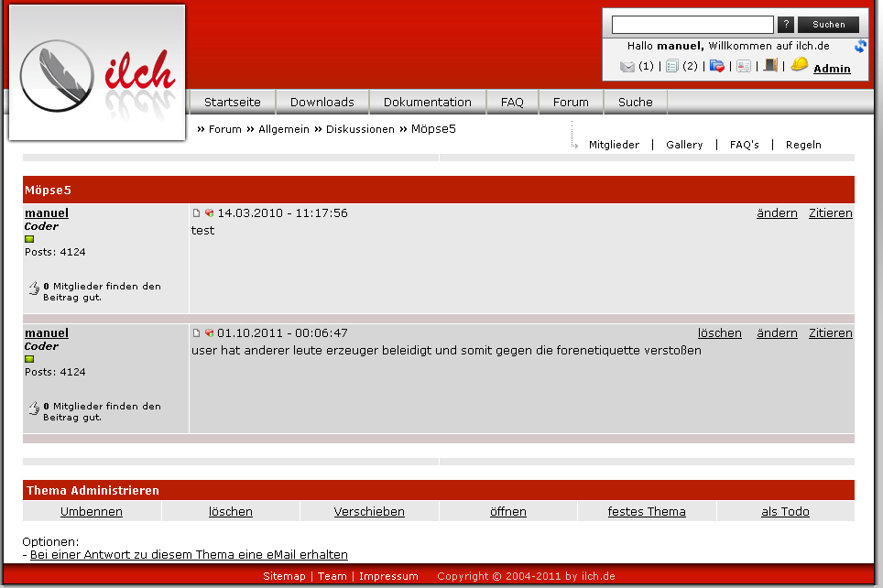Click green status square under second manuel

pyautogui.click(x=29, y=359)
